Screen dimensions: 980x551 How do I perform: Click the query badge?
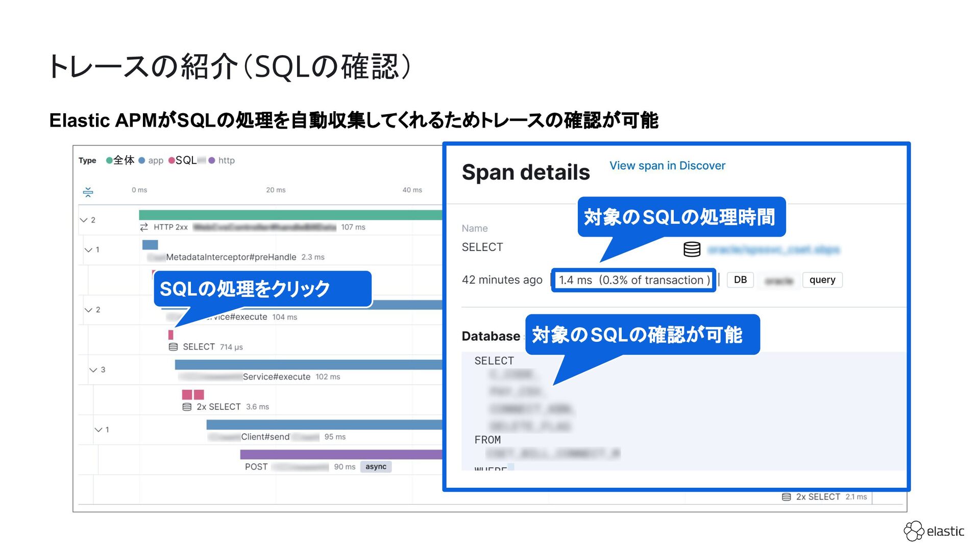pyautogui.click(x=822, y=280)
